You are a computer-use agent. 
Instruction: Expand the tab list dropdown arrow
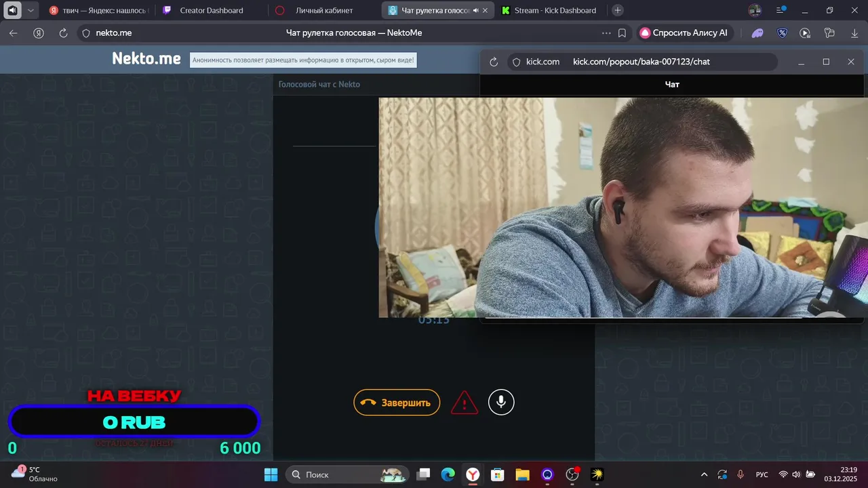[31, 10]
